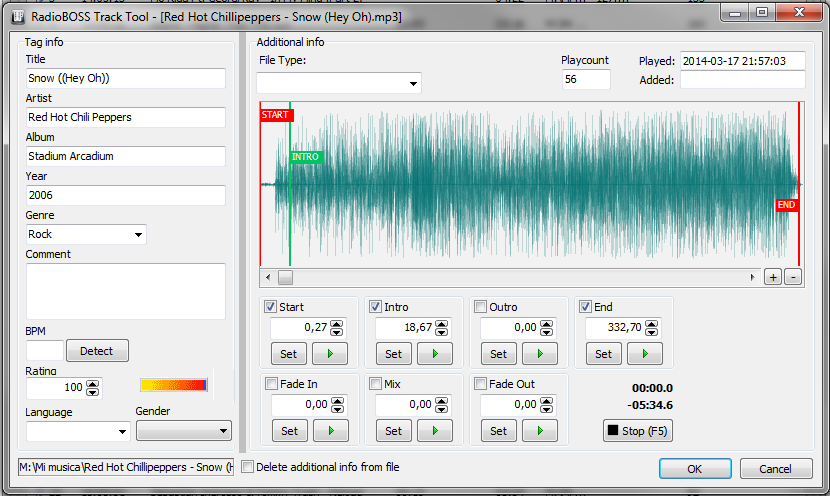Adjust the Mix time spinner
This screenshot has height=496, width=830.
[x=441, y=405]
